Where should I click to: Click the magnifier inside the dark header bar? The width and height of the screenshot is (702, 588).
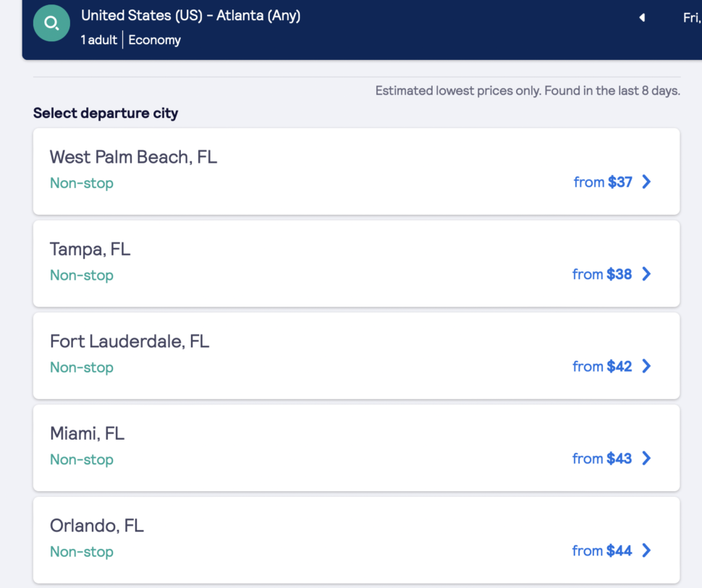[x=51, y=23]
